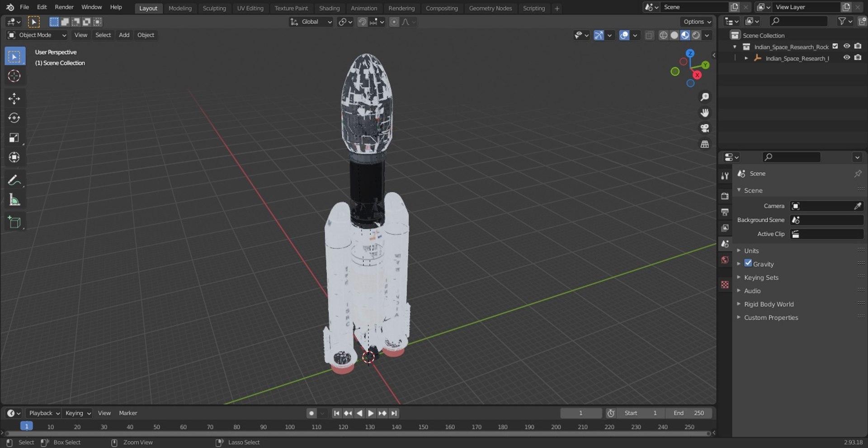Open the View Layer properties tab
The width and height of the screenshot is (868, 448).
coord(725,228)
